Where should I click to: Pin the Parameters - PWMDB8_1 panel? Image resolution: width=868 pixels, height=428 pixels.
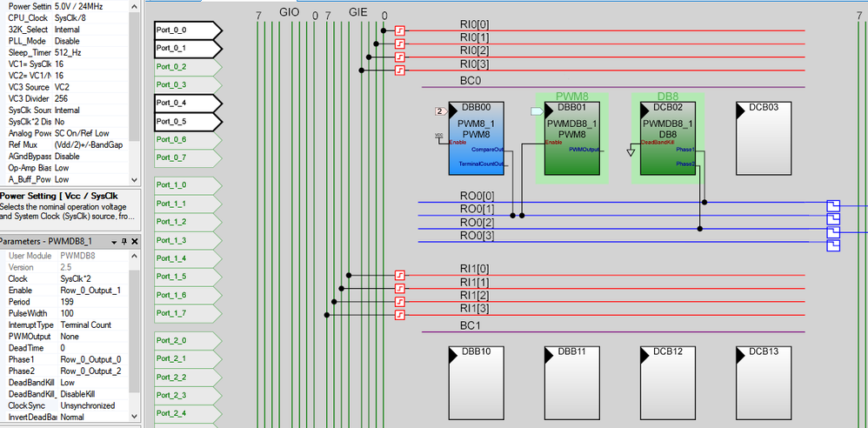point(124,242)
